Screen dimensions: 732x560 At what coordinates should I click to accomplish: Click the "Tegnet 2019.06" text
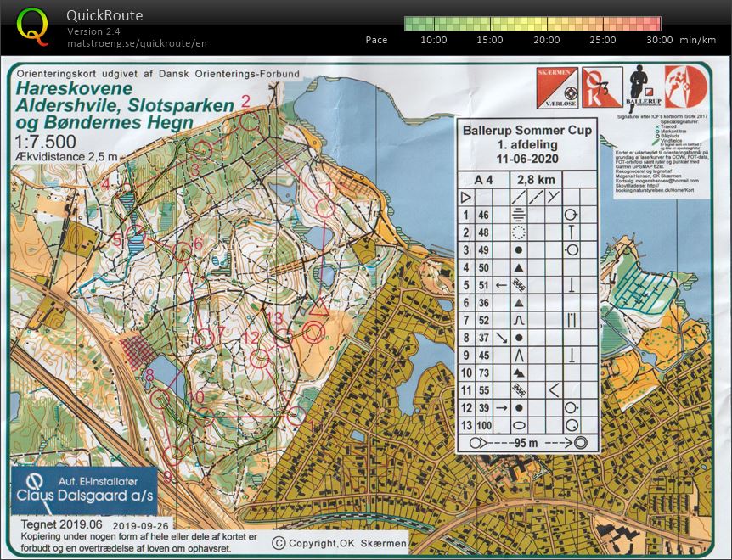click(62, 524)
